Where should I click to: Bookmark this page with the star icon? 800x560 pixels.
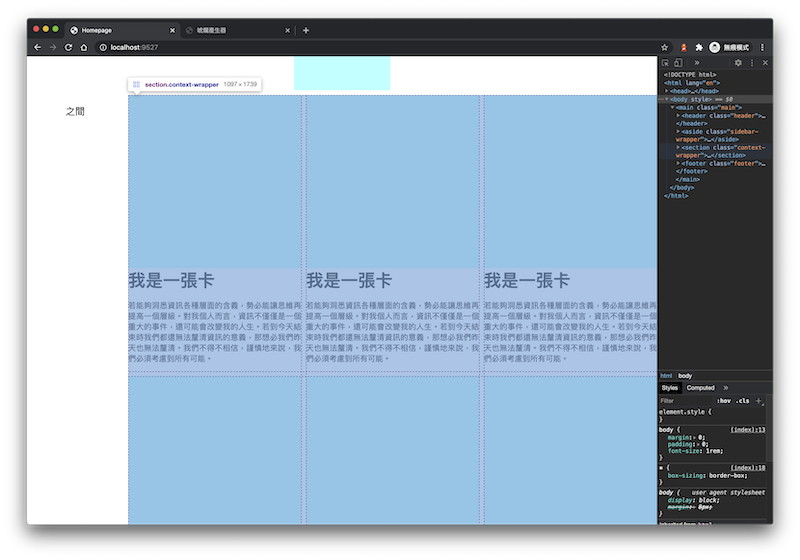(664, 47)
